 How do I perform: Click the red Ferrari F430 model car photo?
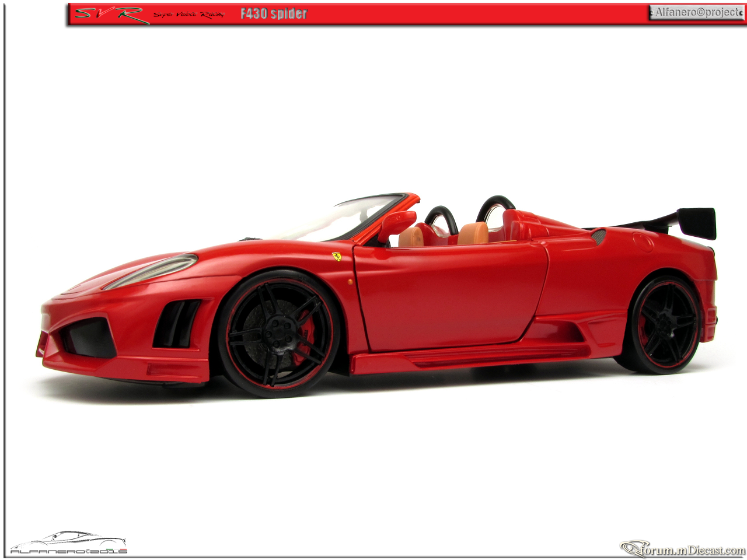pyautogui.click(x=379, y=295)
